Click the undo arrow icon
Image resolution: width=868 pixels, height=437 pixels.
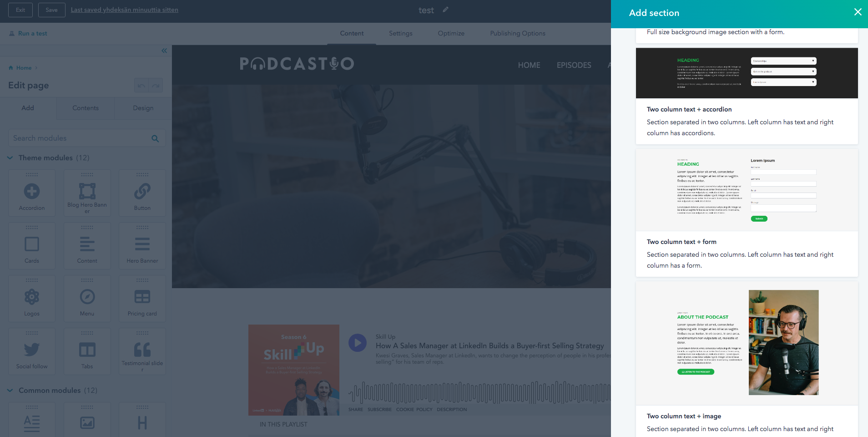141,86
